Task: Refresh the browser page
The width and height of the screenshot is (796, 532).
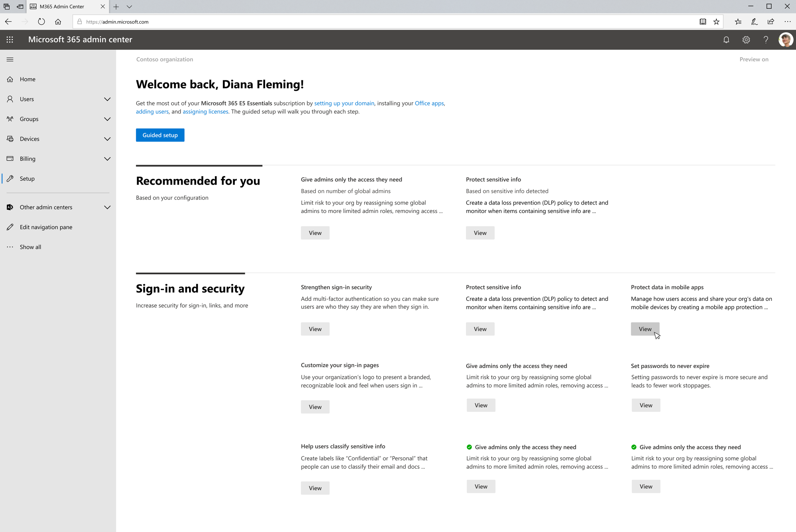Action: pyautogui.click(x=41, y=22)
